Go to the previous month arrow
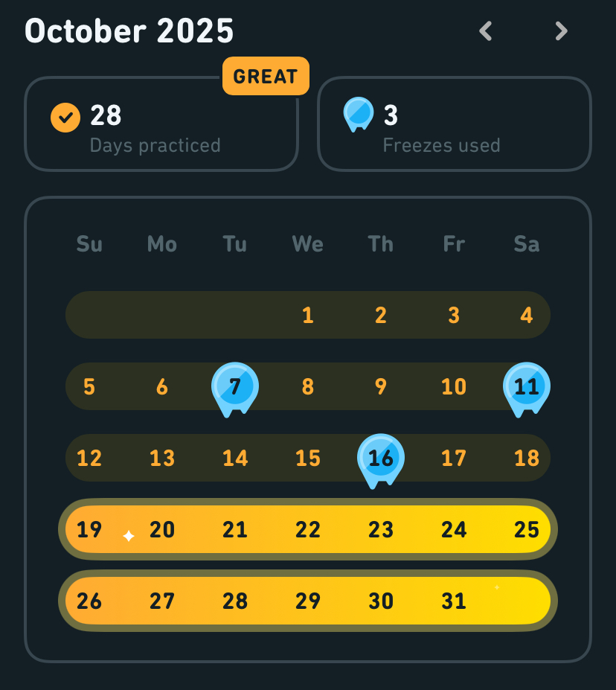 (486, 31)
